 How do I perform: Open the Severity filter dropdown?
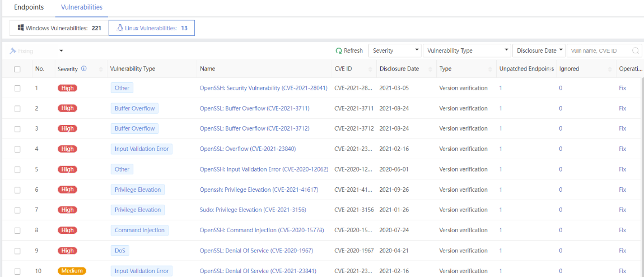395,50
